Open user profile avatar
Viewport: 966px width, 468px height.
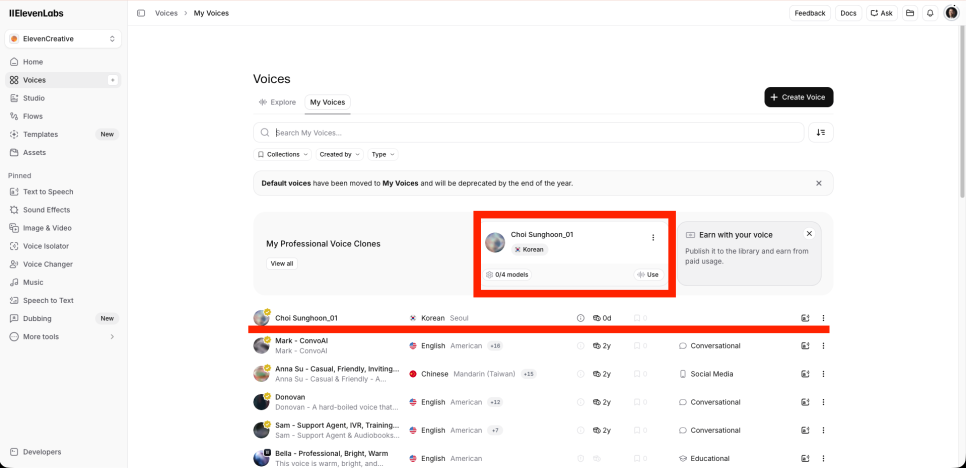pyautogui.click(x=951, y=13)
